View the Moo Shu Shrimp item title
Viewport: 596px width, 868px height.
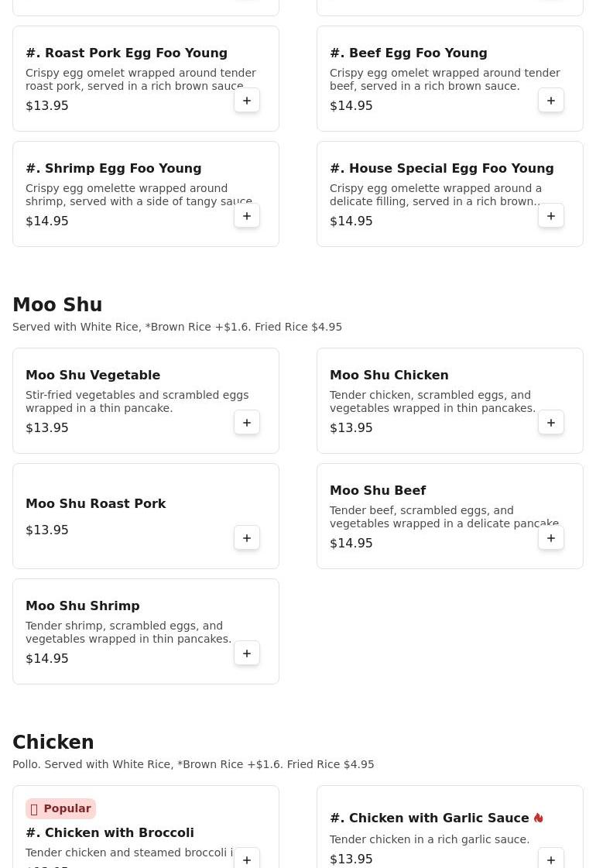click(x=83, y=606)
